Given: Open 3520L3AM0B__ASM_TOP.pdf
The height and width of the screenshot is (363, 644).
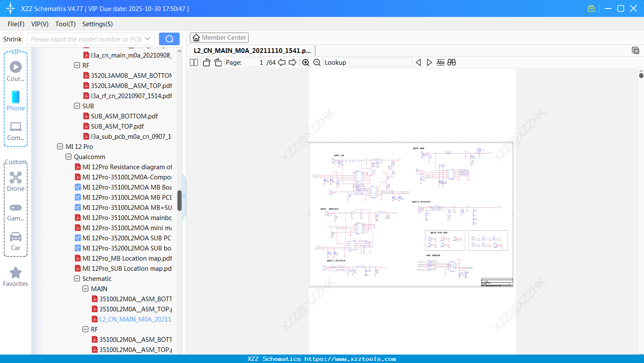Looking at the screenshot, I should 128,85.
